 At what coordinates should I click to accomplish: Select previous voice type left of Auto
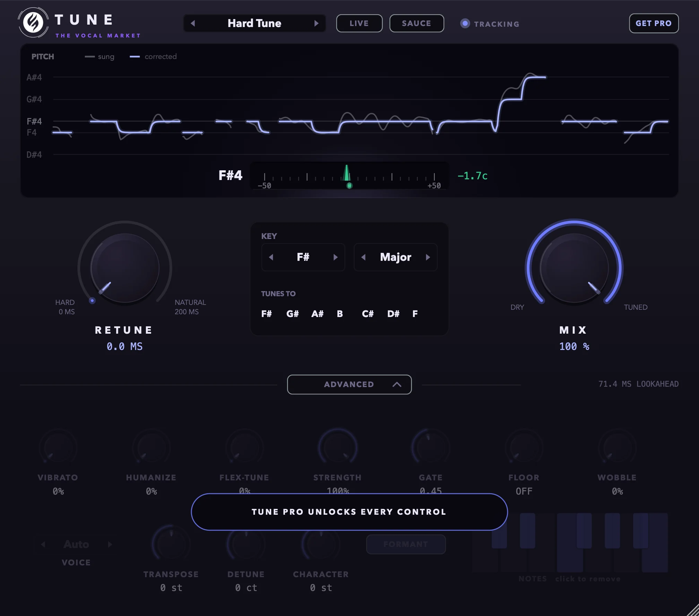(43, 544)
